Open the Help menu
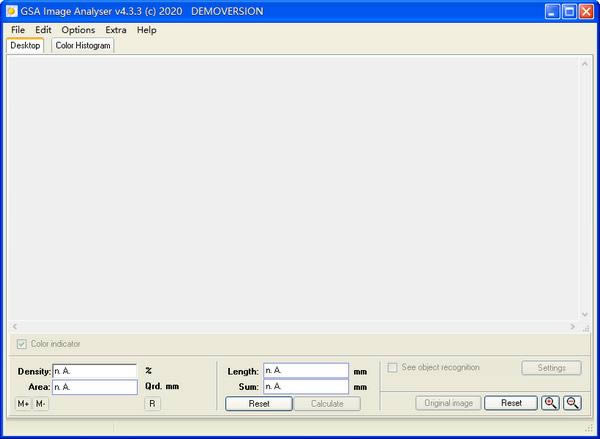This screenshot has width=600, height=439. click(147, 30)
